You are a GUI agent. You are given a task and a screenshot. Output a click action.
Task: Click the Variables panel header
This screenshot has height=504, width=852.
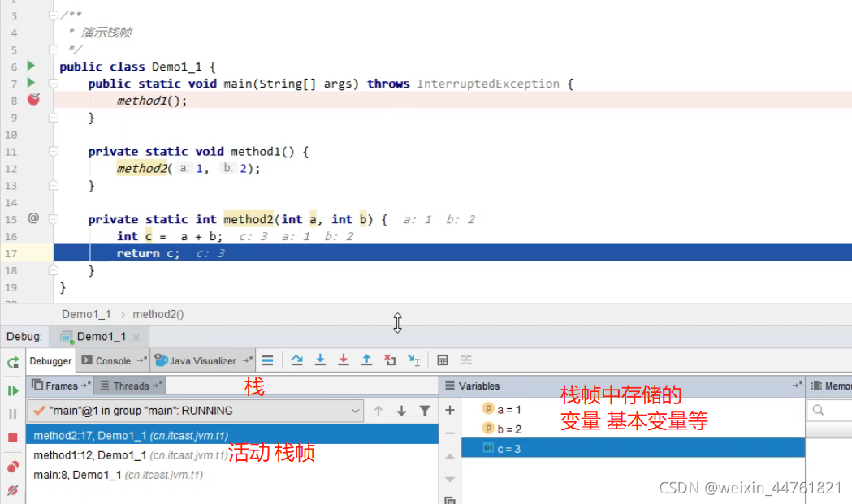coord(478,386)
